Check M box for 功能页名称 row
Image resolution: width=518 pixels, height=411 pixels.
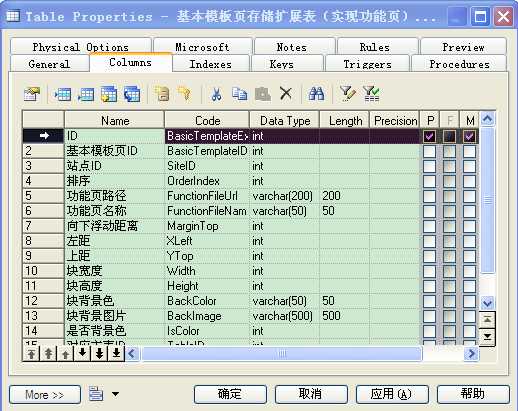(470, 211)
